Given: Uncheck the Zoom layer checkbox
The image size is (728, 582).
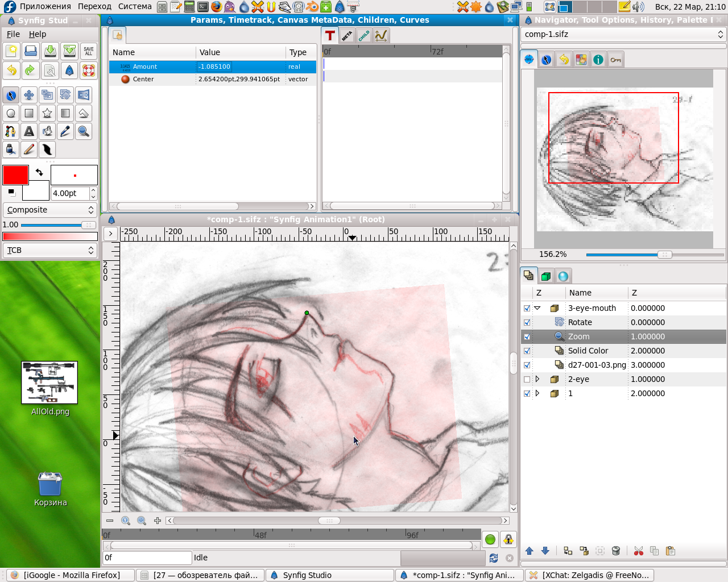Looking at the screenshot, I should click(x=527, y=336).
